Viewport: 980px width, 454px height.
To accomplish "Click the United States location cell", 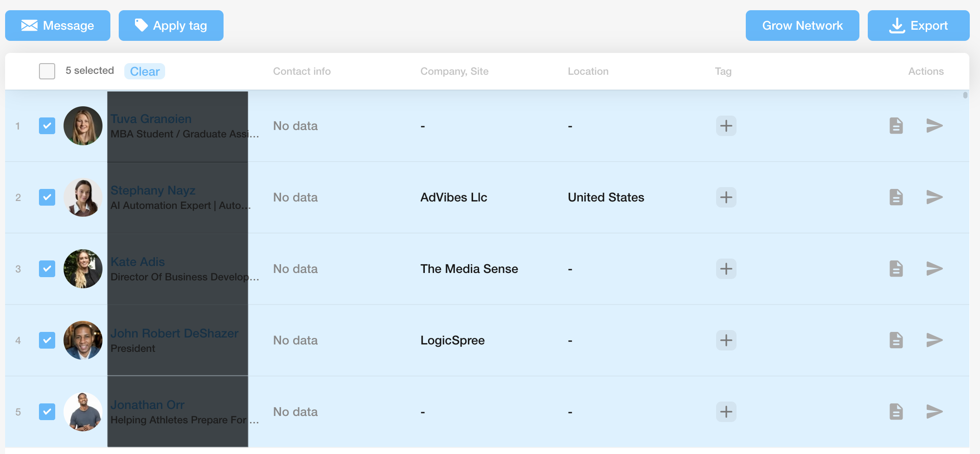I will click(x=606, y=197).
